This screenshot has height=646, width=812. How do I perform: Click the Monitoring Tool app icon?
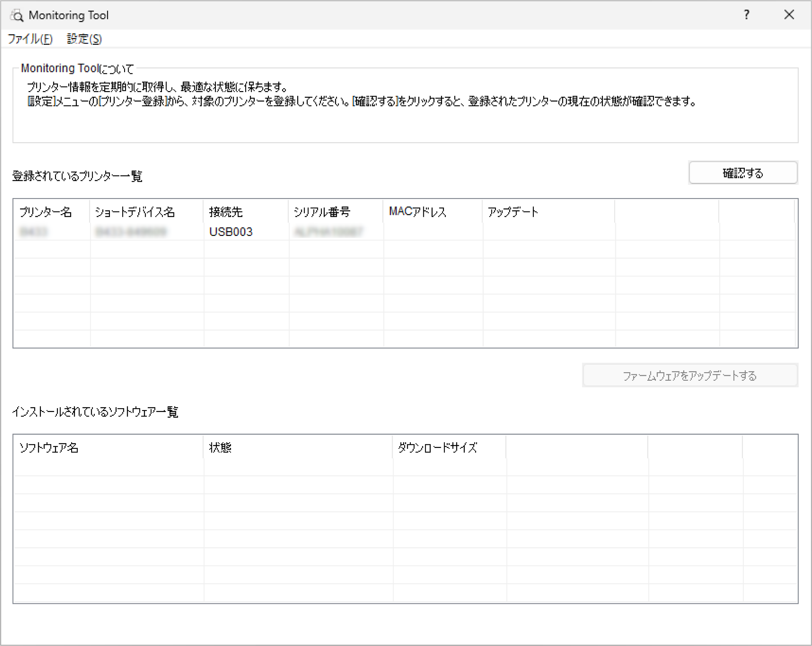pos(17,15)
